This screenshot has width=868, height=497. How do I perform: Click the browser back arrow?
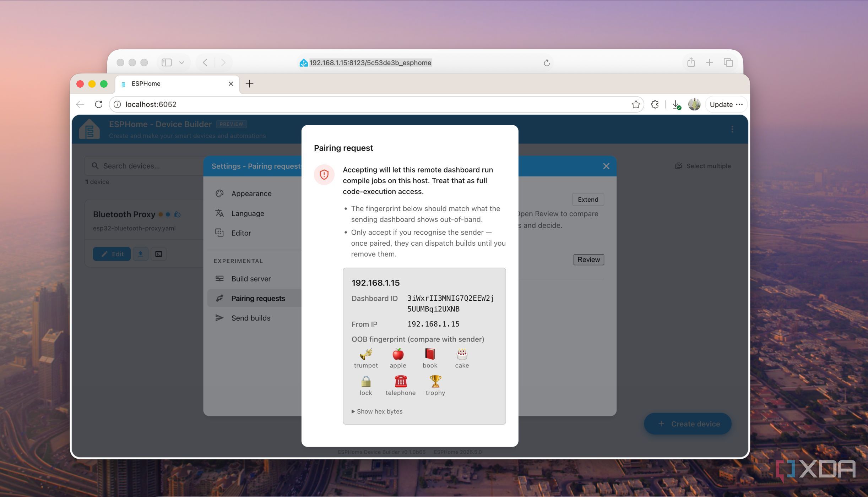tap(80, 104)
